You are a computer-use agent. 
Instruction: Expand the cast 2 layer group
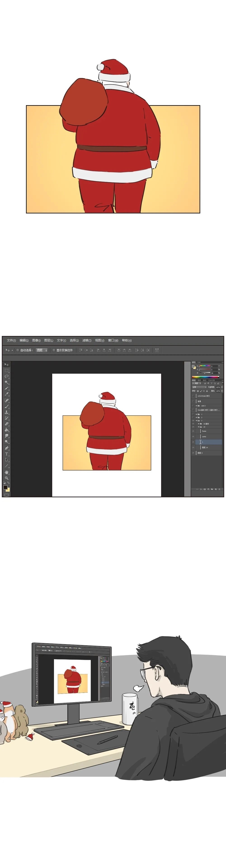197,406
